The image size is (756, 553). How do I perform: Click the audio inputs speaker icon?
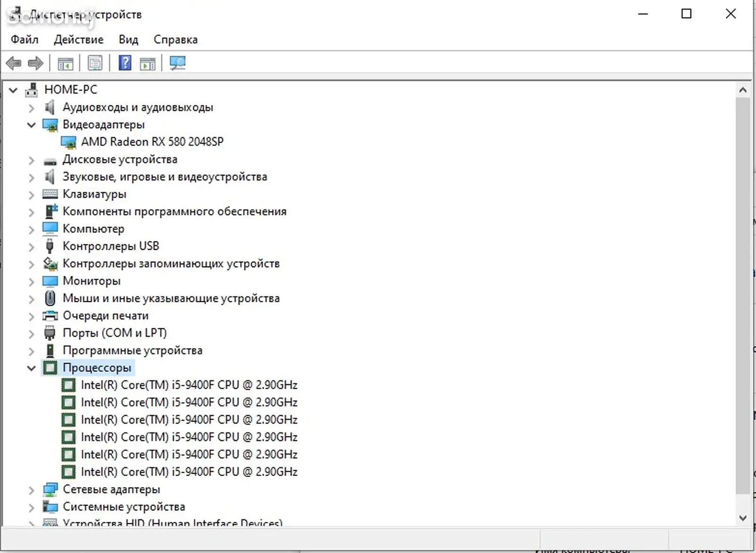click(50, 107)
